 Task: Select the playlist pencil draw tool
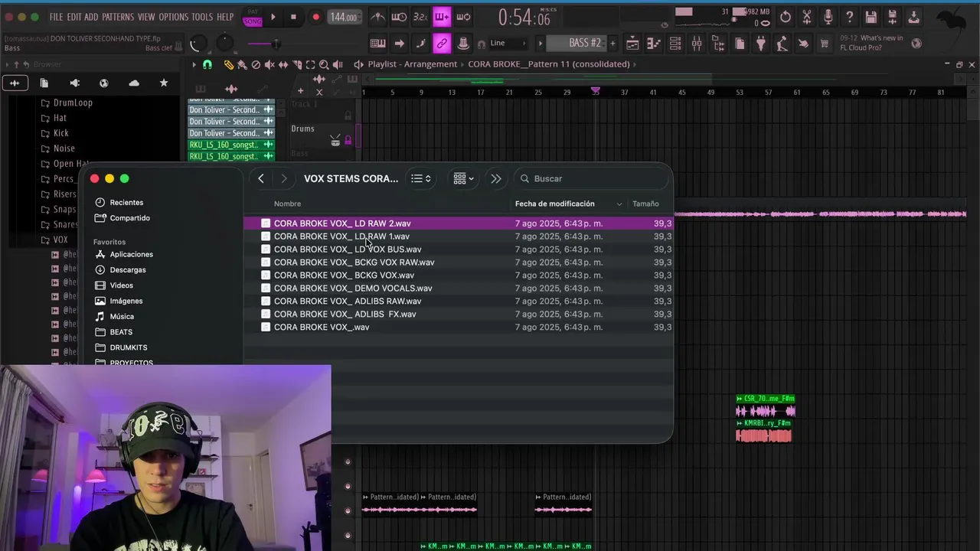click(x=228, y=65)
